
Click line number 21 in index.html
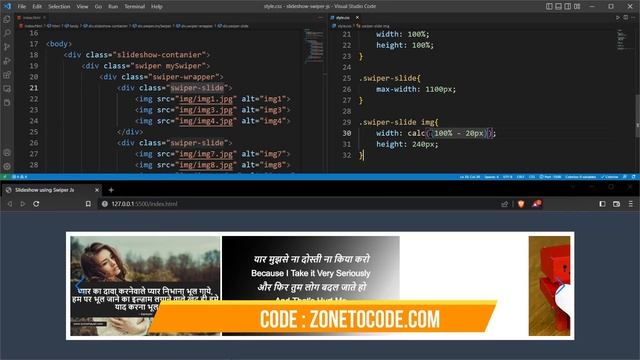pos(34,88)
